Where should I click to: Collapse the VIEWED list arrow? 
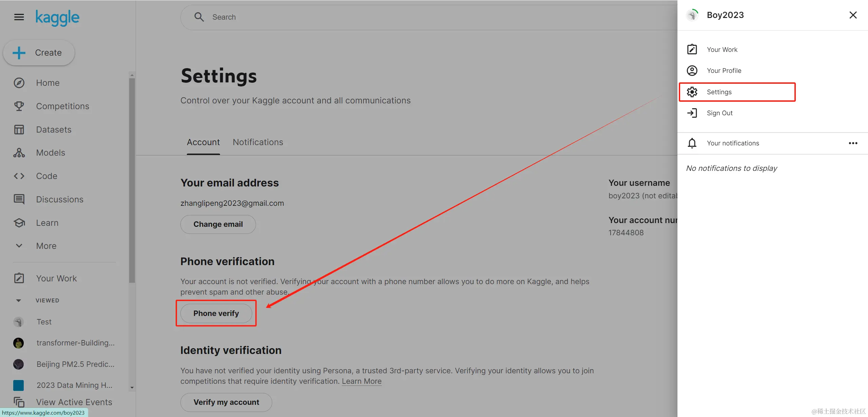(19, 300)
